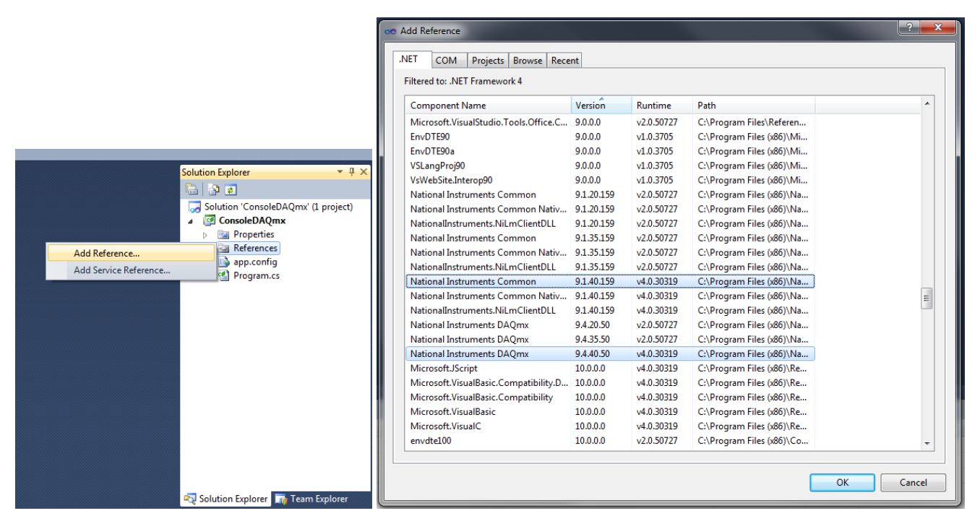Select the .NET tab in Add Reference

click(412, 59)
